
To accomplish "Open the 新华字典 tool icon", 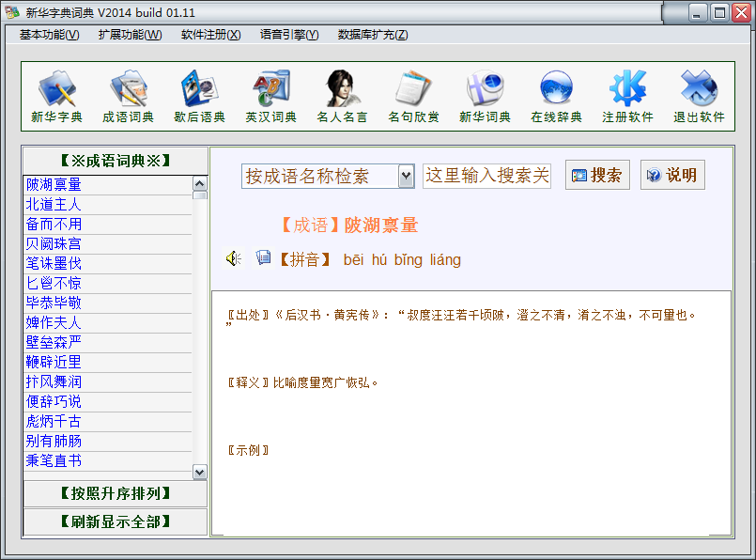I will click(x=57, y=96).
